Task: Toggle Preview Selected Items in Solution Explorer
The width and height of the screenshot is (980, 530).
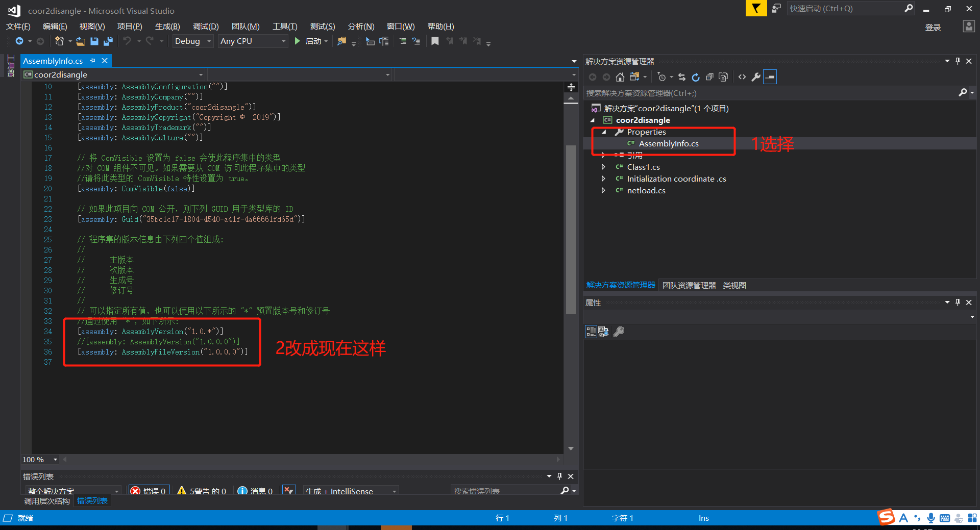Action: (x=770, y=77)
